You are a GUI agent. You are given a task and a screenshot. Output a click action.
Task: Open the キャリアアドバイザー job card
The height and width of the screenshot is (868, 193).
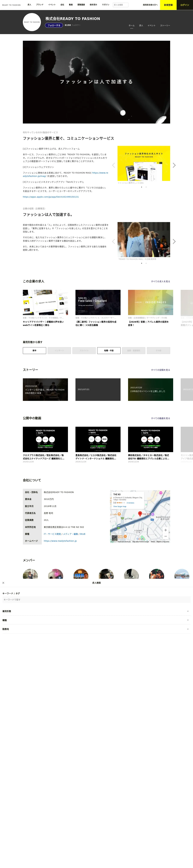coord(46,308)
